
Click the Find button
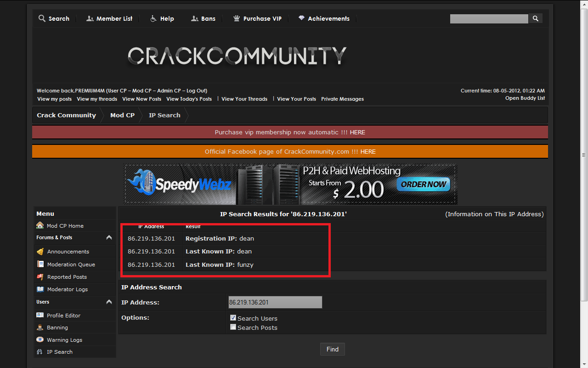click(333, 349)
